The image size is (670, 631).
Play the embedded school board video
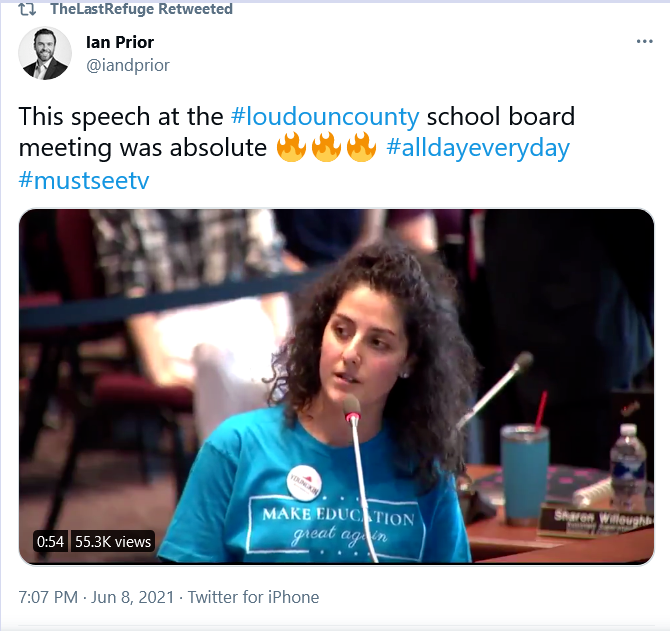[x=336, y=387]
